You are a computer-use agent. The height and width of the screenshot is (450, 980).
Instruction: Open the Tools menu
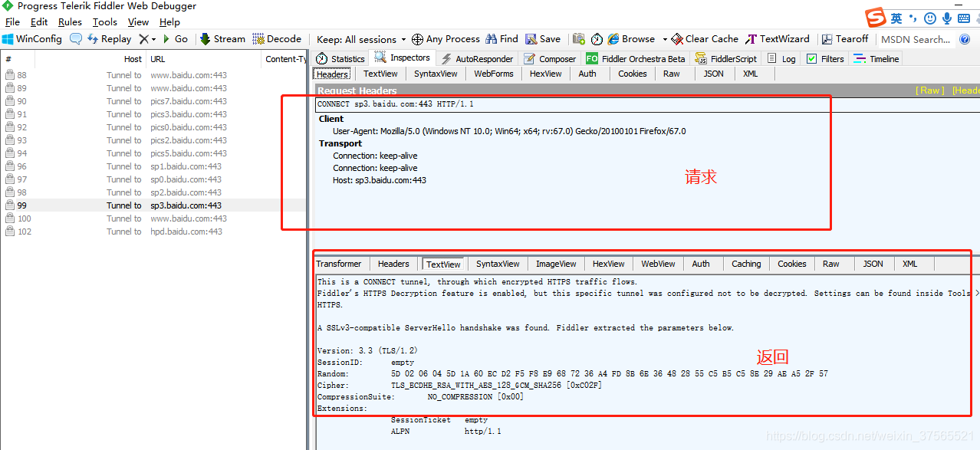pos(105,22)
